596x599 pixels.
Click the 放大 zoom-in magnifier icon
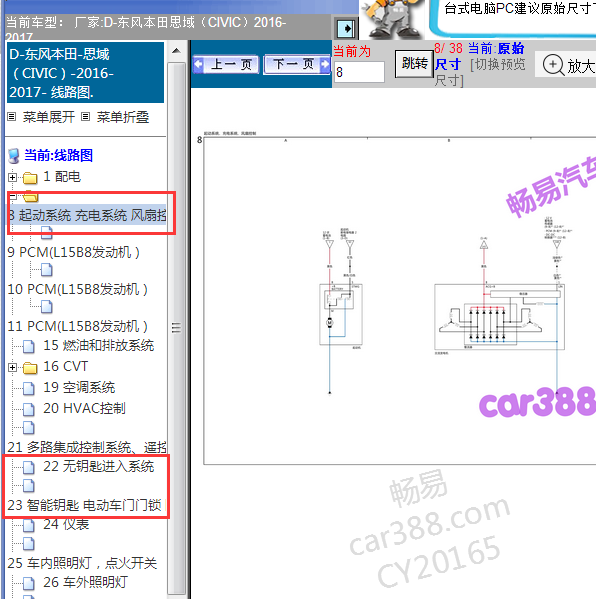(x=553, y=65)
